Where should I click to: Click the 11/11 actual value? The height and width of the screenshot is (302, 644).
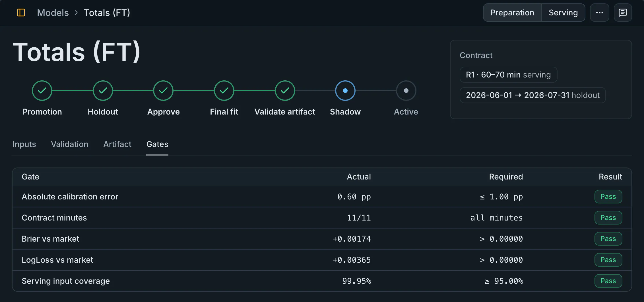pos(359,218)
